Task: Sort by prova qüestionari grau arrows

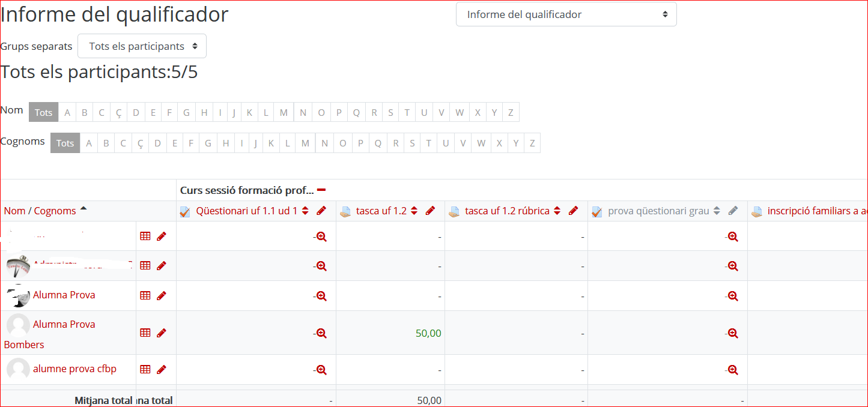Action: pyautogui.click(x=716, y=211)
